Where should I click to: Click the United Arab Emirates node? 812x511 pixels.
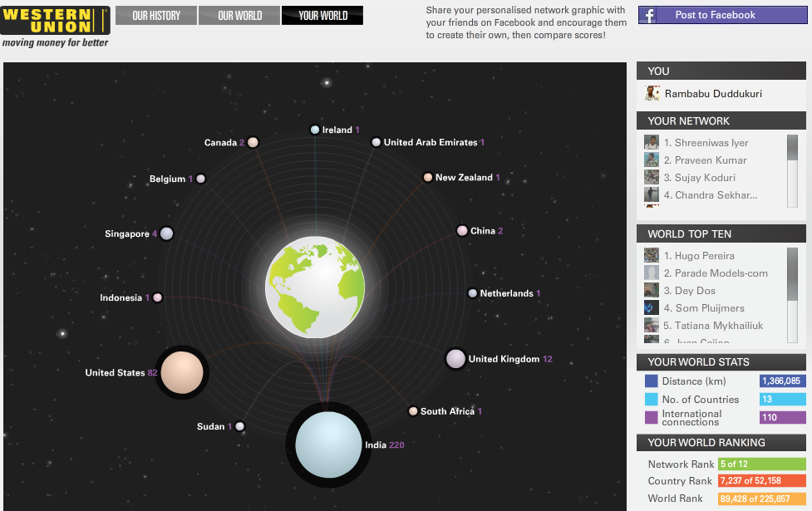[x=376, y=142]
